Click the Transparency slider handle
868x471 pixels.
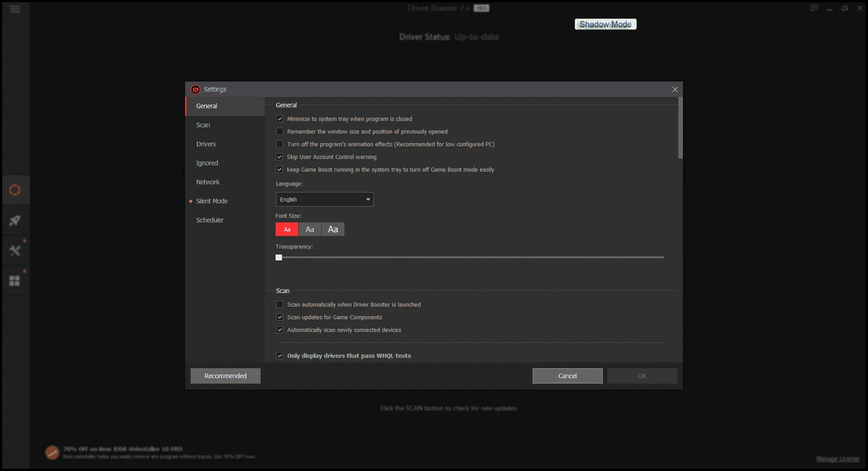[x=279, y=257]
